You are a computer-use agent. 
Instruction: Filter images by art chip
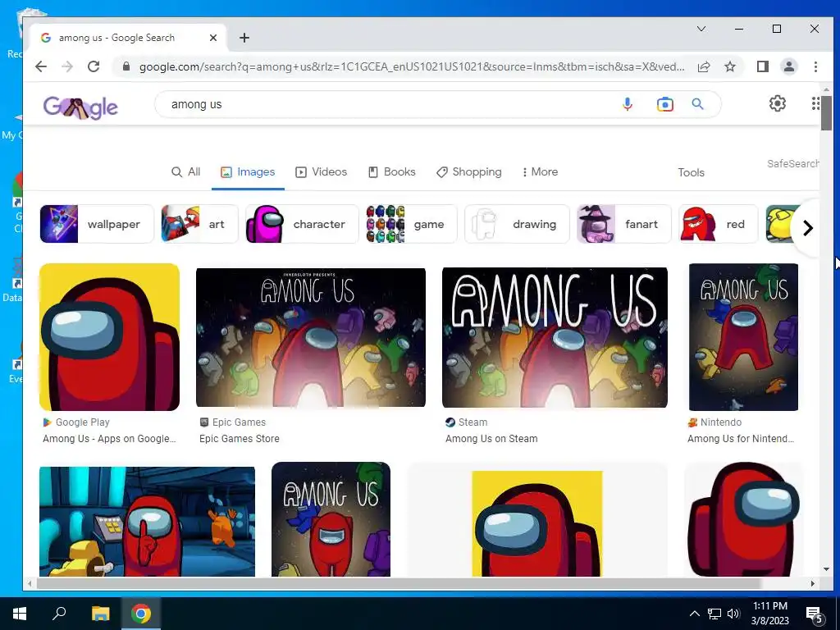(199, 224)
